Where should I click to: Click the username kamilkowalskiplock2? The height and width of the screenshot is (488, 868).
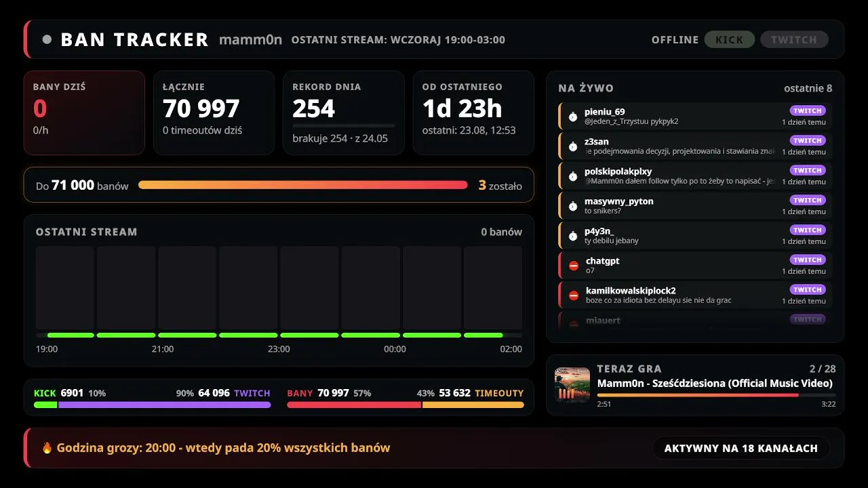coord(631,291)
